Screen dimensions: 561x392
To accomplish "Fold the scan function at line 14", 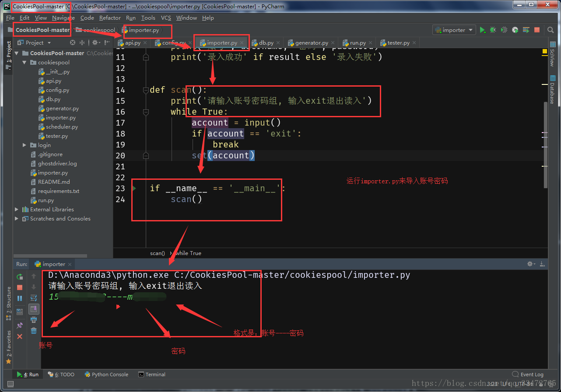I will 146,90.
